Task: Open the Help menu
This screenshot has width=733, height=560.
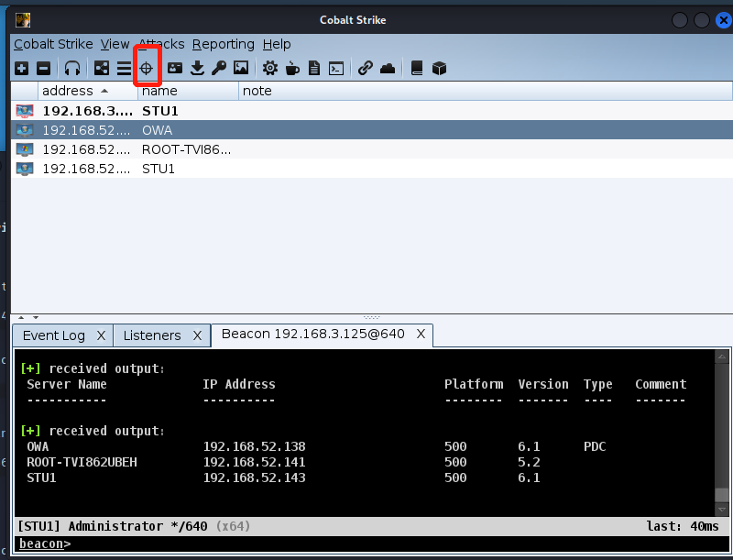Action: coord(277,44)
